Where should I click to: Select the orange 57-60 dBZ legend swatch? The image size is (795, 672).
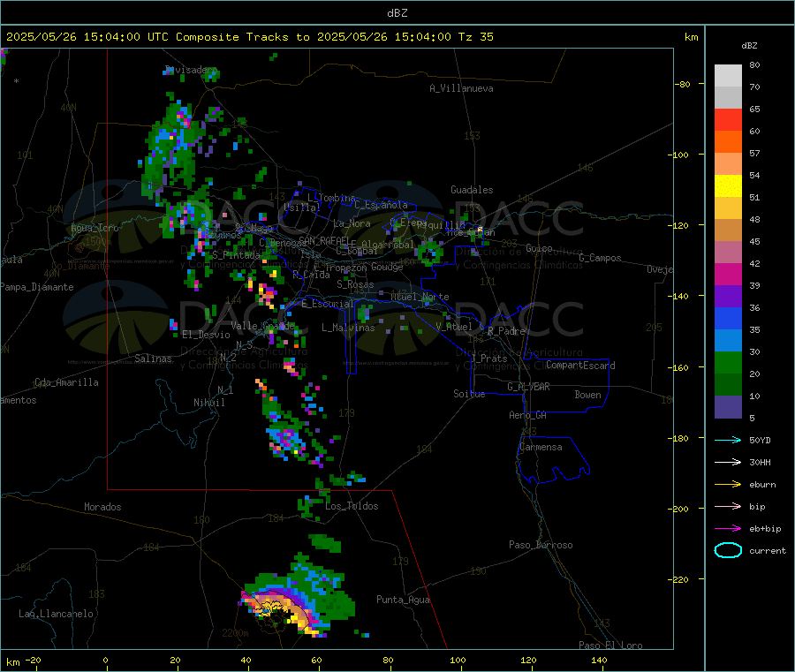(x=728, y=142)
